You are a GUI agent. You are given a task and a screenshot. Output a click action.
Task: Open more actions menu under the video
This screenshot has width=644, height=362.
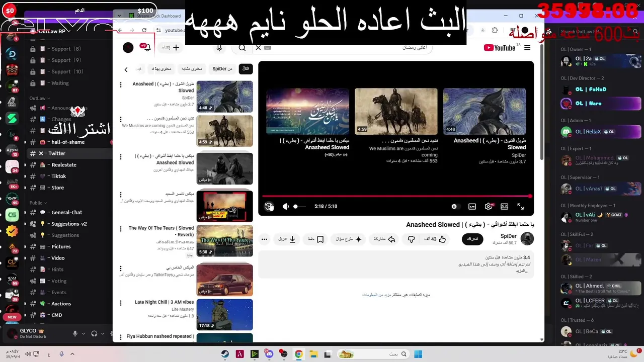(x=264, y=239)
